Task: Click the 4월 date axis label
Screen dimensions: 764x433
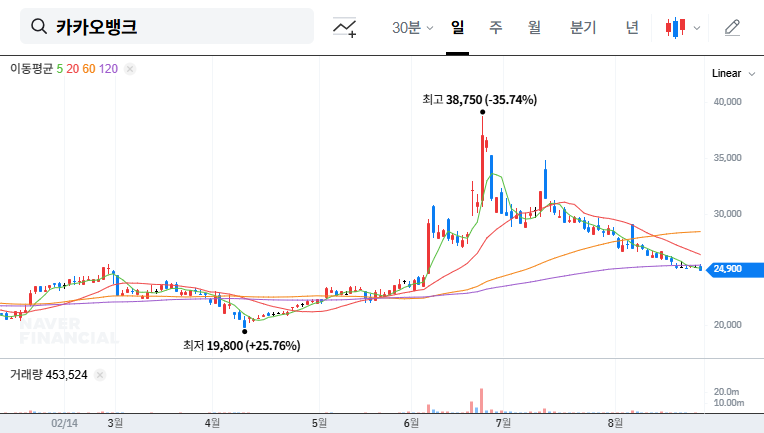Action: (212, 423)
